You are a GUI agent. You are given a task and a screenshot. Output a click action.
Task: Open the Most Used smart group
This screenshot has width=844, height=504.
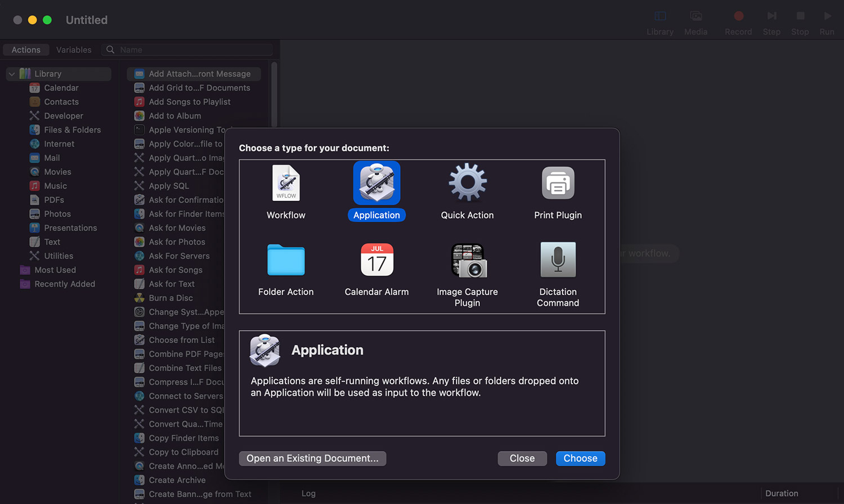click(x=55, y=270)
